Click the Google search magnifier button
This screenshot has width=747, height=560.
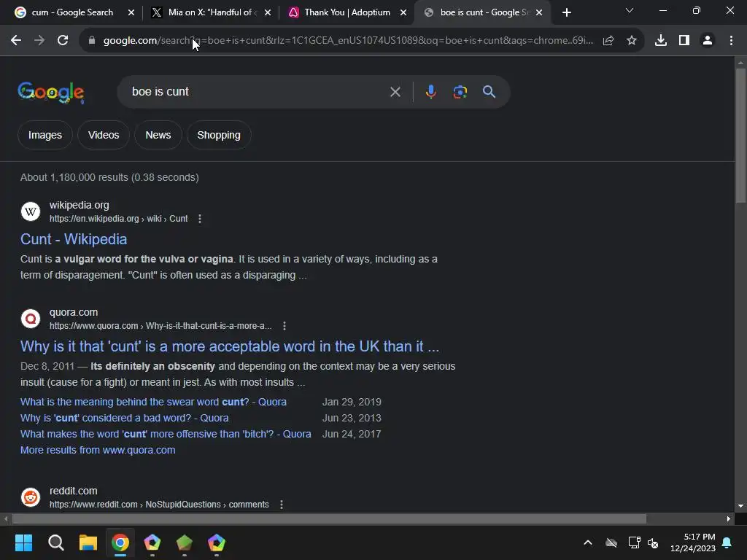tap(489, 91)
